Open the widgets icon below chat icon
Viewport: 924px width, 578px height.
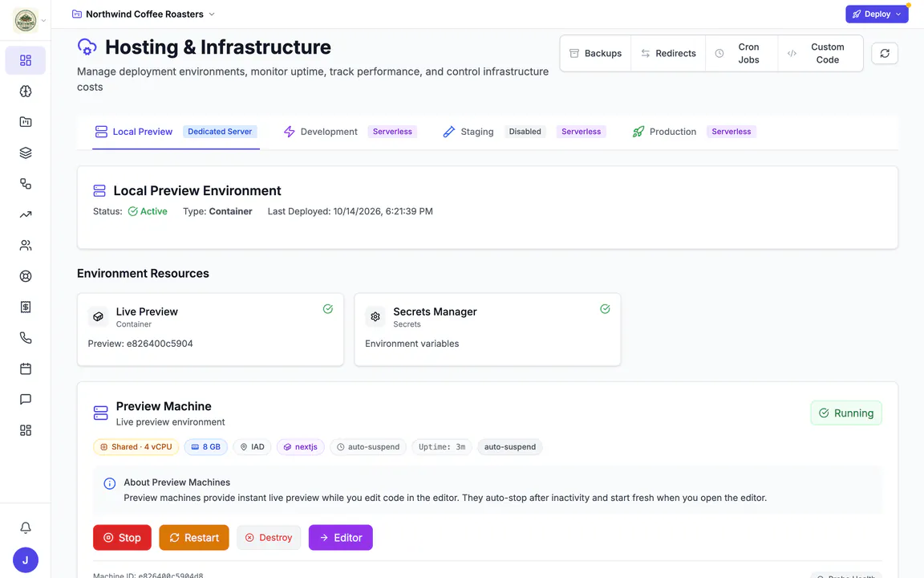coord(26,430)
